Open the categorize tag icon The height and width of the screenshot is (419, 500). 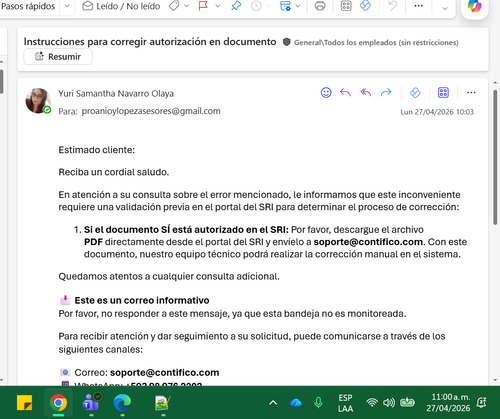coord(174,6)
